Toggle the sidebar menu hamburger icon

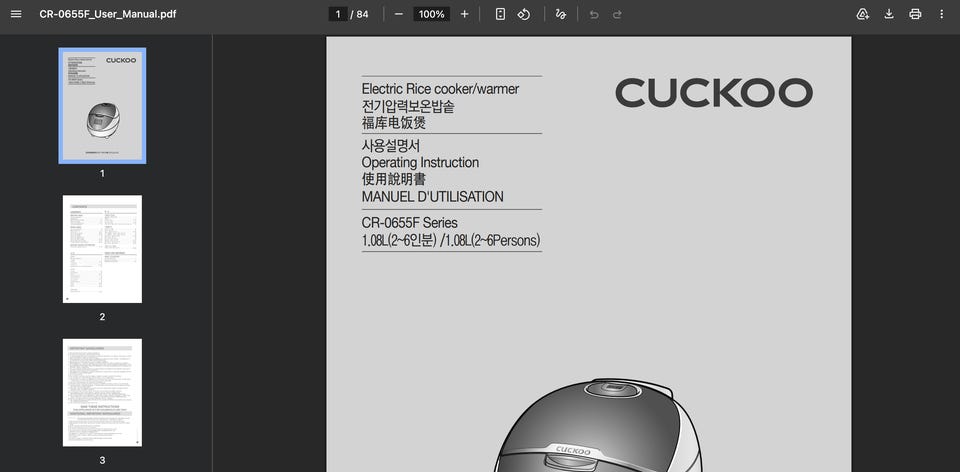16,14
